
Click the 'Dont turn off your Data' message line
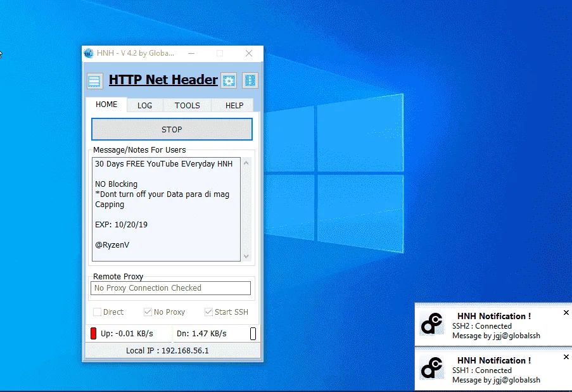[162, 194]
